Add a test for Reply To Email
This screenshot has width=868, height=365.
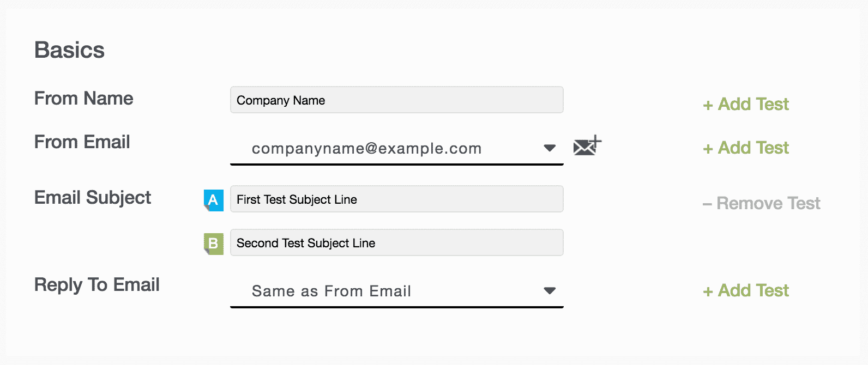(746, 290)
